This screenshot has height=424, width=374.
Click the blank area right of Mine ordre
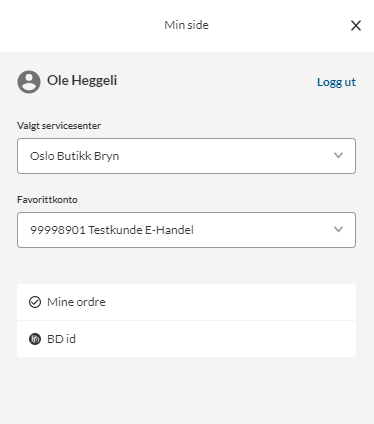point(230,302)
